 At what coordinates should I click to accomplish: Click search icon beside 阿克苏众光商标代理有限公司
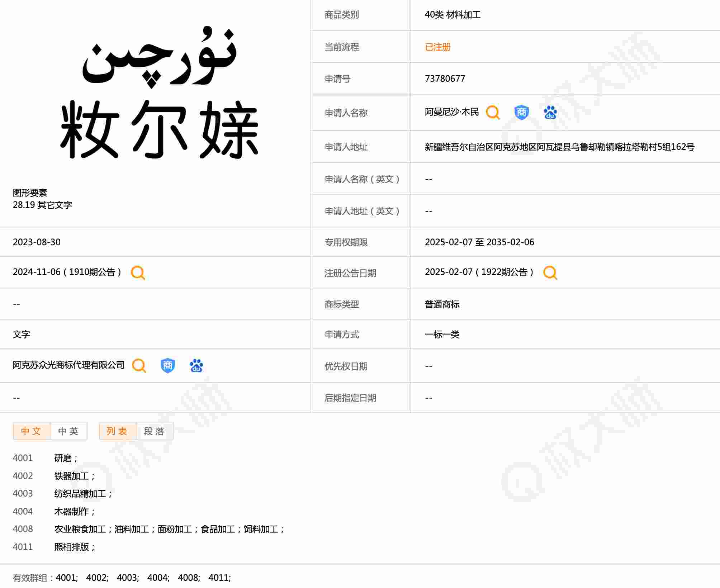[139, 366]
